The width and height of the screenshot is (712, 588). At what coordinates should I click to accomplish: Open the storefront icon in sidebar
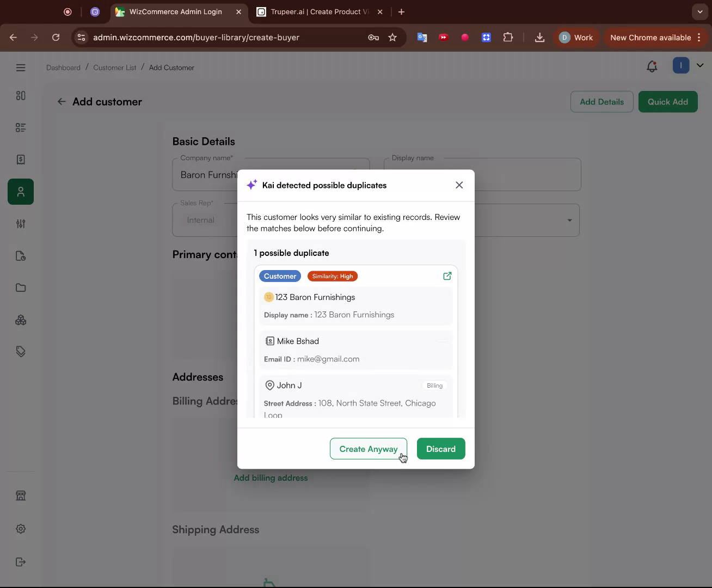21,495
